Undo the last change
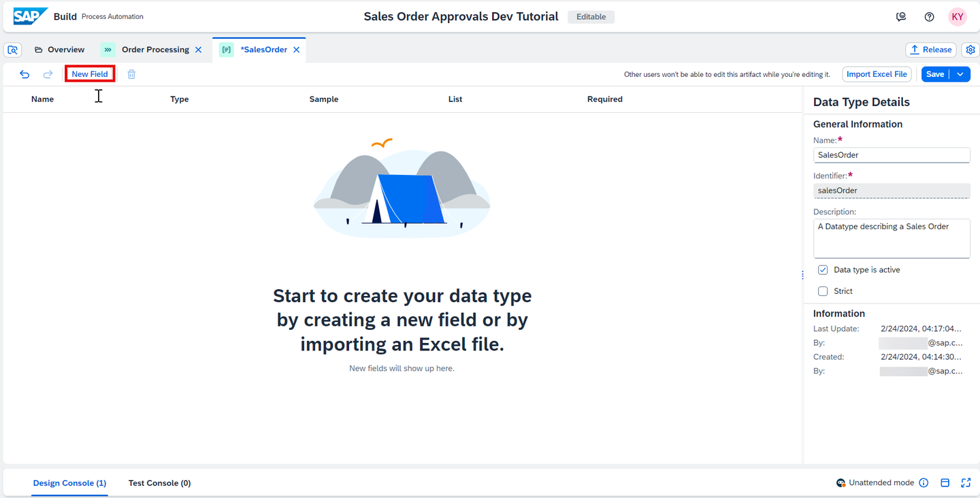The width and height of the screenshot is (980, 498). click(x=24, y=74)
